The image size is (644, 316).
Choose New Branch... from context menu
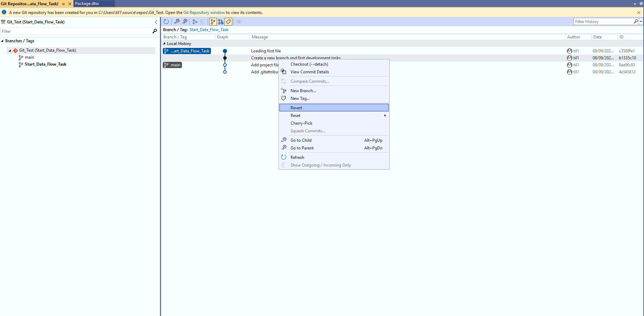click(334, 91)
